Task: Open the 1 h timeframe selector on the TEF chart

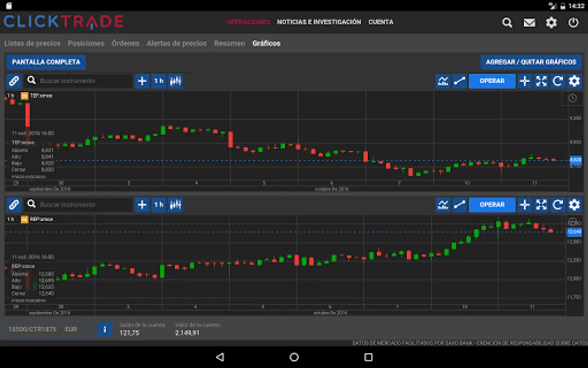Action: pyautogui.click(x=159, y=81)
